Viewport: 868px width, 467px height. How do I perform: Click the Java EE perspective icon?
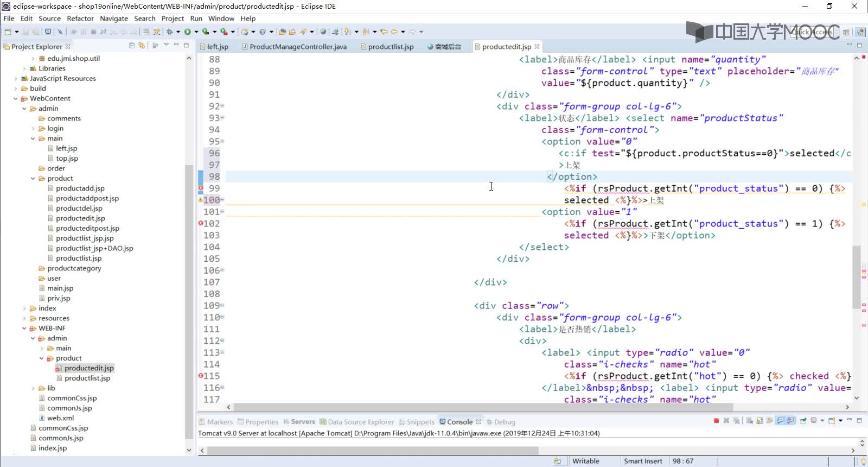click(x=860, y=32)
